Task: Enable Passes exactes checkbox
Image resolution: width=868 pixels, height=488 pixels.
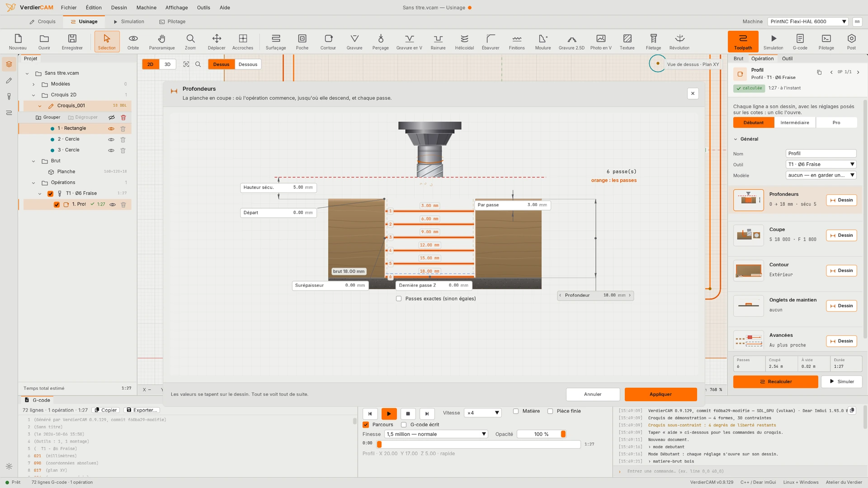Action: pos(399,299)
